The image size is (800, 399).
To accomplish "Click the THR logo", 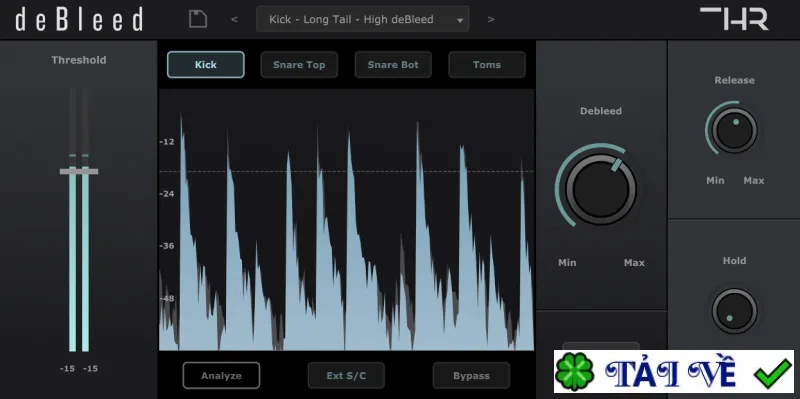I will pos(734,19).
